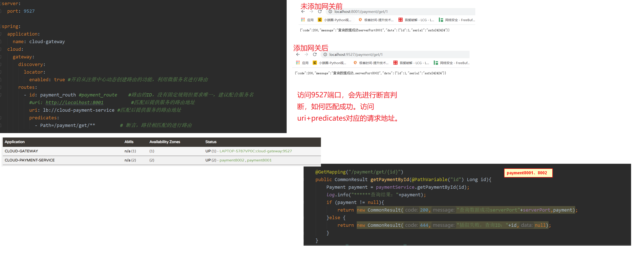This screenshot has width=644, height=256.
Task: Open apps grid icon below localhost:8001 bar
Action: 303,20
